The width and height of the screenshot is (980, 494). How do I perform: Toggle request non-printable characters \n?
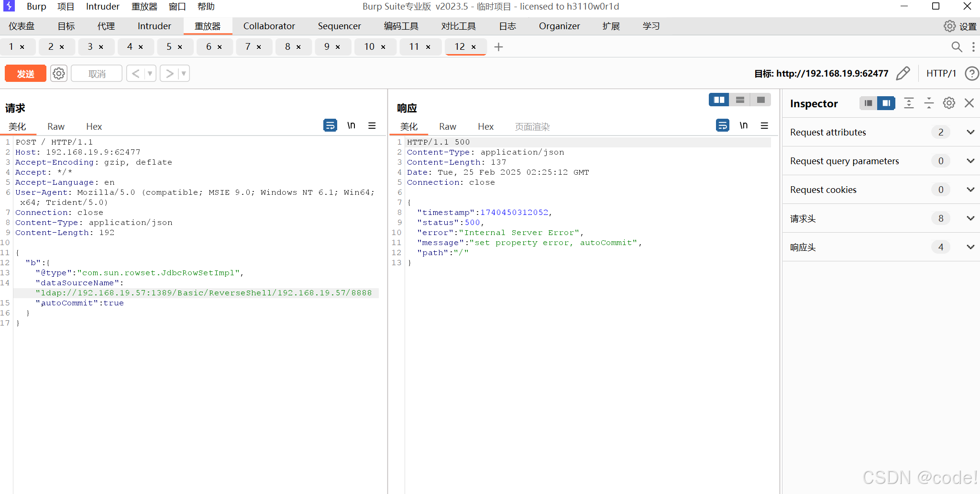click(351, 125)
